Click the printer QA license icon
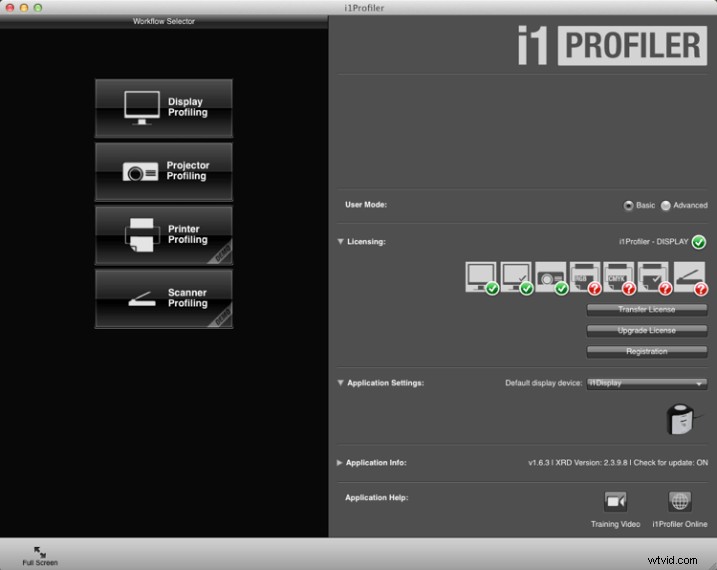Image resolution: width=717 pixels, height=570 pixels. (x=654, y=277)
